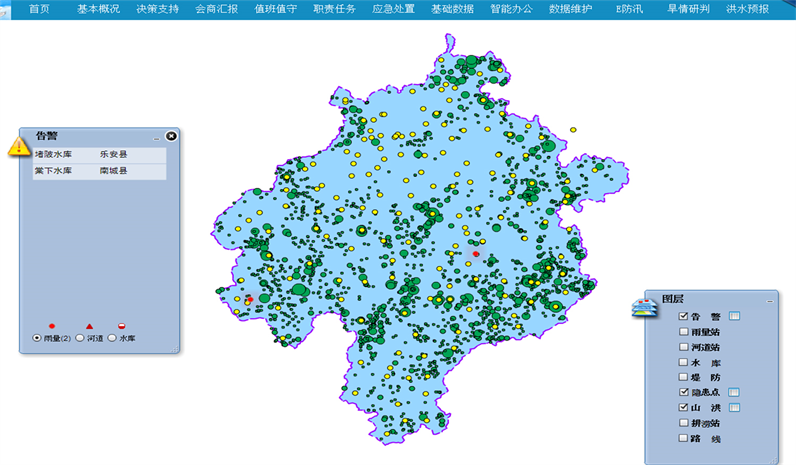The image size is (796, 465).
Task: Enable the 水库 layer checkbox
Action: pyautogui.click(x=683, y=362)
